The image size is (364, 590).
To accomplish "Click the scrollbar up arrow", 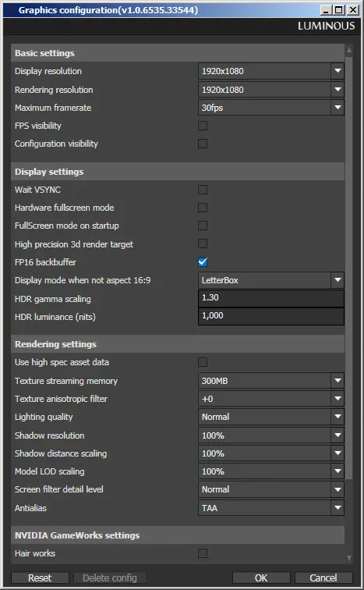I will pos(349,49).
